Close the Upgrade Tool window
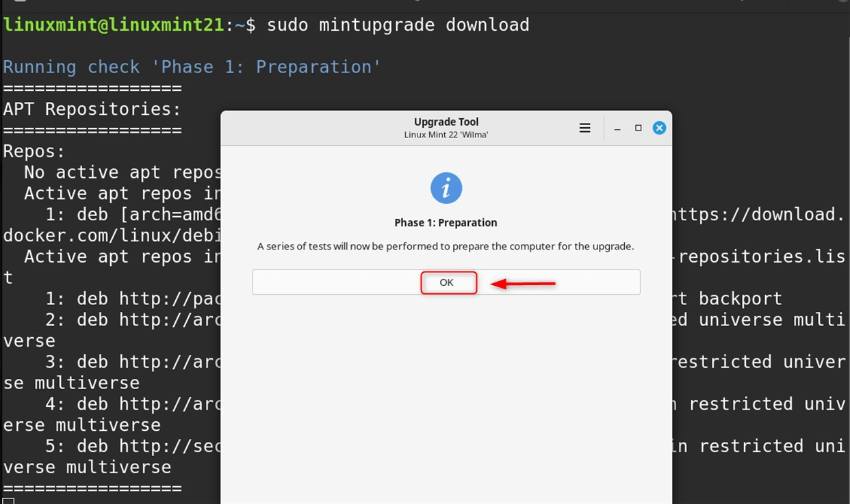This screenshot has width=850, height=504. coord(659,128)
